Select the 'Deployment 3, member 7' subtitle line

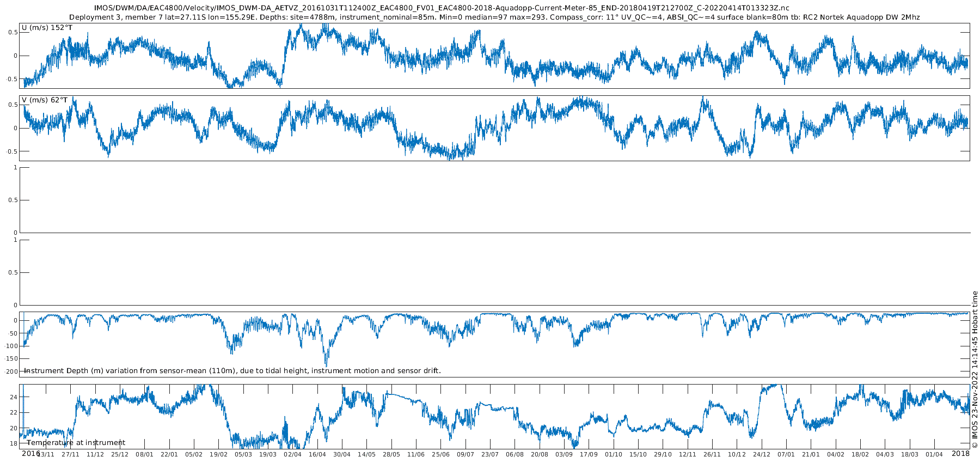[494, 17]
